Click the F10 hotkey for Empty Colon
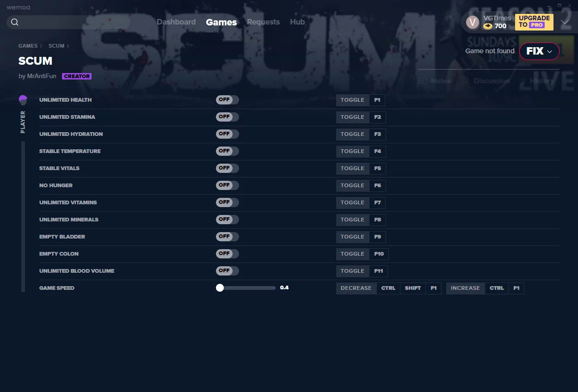The image size is (578, 392). coord(379,254)
